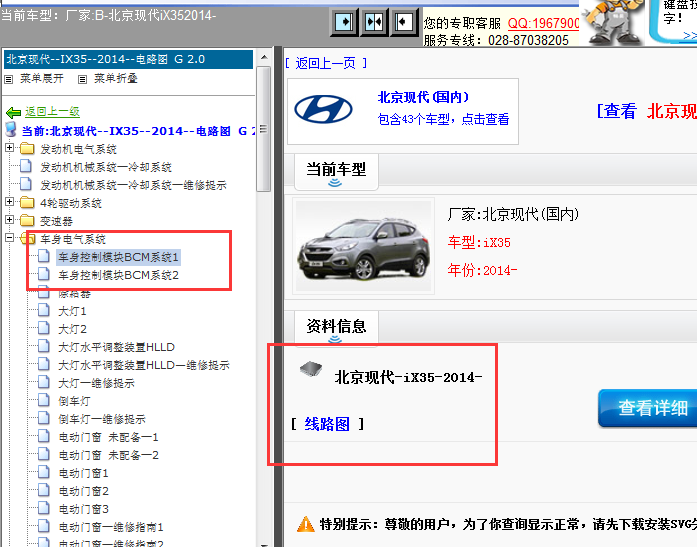Click the 查看详细 button
This screenshot has height=547, width=697.
(648, 408)
